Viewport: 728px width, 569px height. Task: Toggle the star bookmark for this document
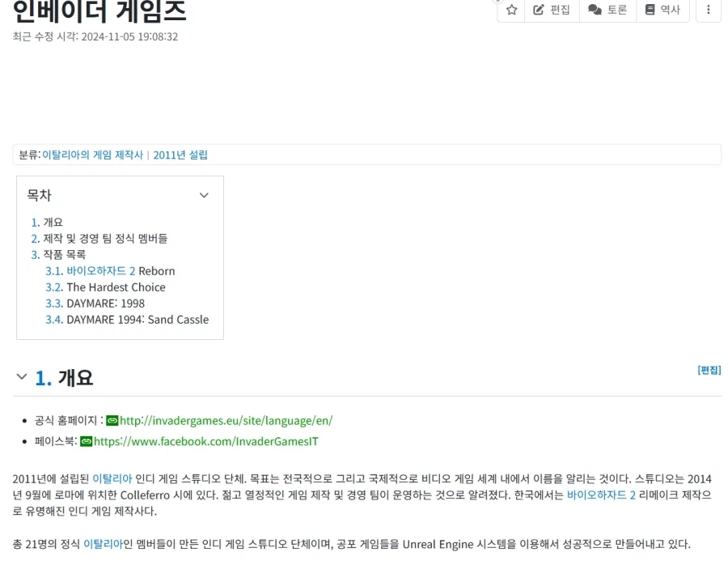tap(511, 11)
